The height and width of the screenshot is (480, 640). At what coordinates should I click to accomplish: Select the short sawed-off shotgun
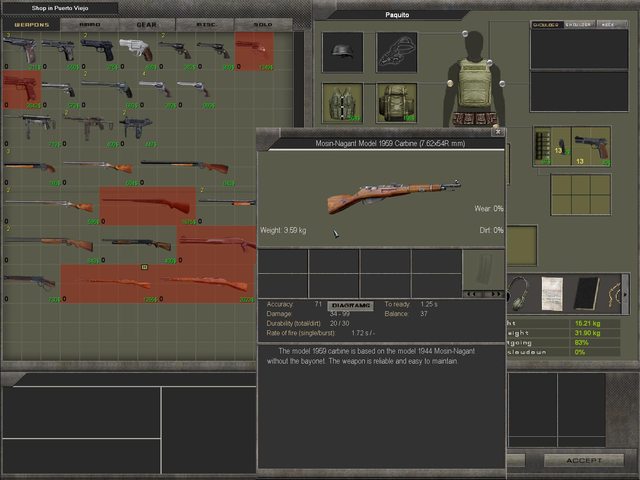click(30, 167)
